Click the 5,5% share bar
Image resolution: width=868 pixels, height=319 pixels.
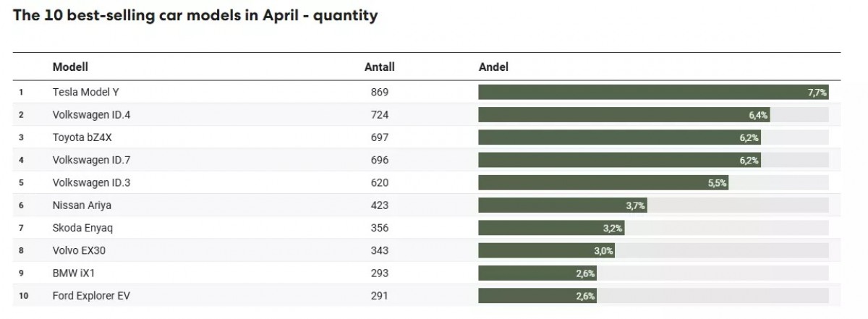pyautogui.click(x=603, y=183)
